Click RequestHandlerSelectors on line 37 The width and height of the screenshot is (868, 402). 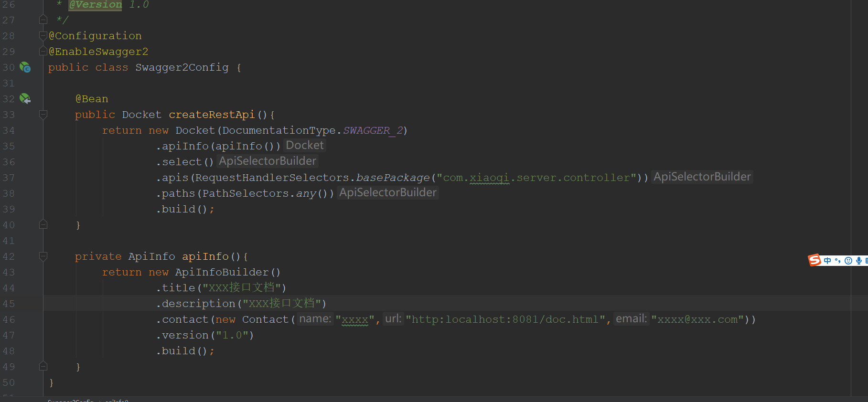[272, 178]
